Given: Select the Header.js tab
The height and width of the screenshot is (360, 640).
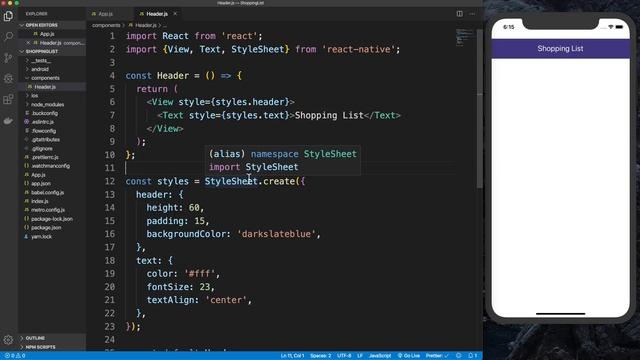Looking at the screenshot, I should [157, 14].
